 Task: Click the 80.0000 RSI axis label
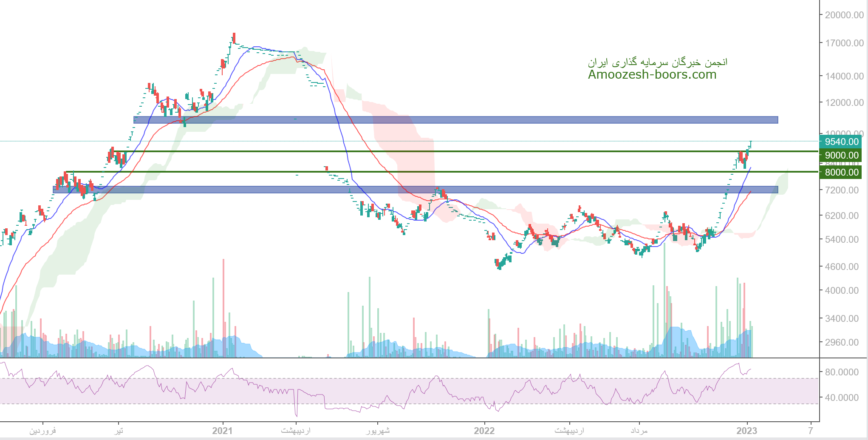841,372
